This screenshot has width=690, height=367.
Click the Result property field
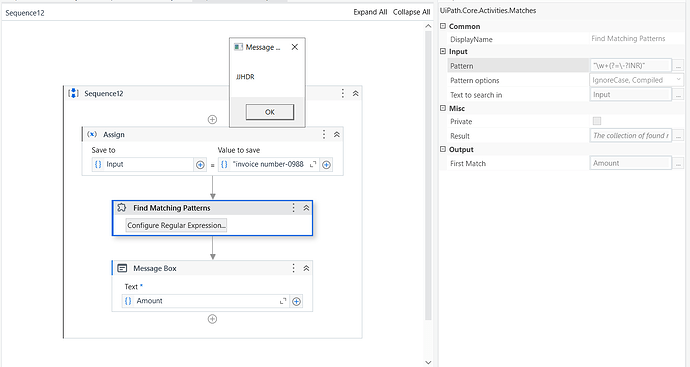pos(631,136)
